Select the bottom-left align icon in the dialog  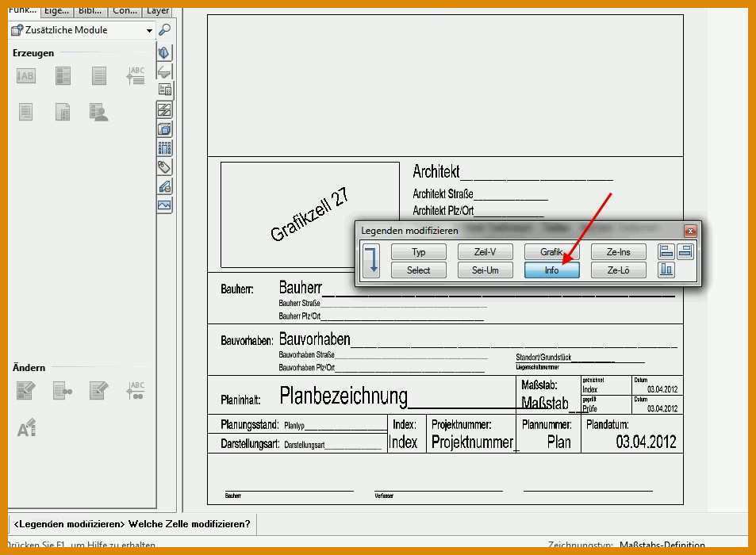666,270
